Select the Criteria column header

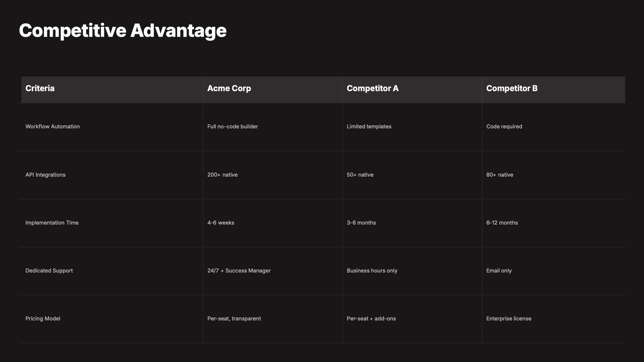pos(40,88)
